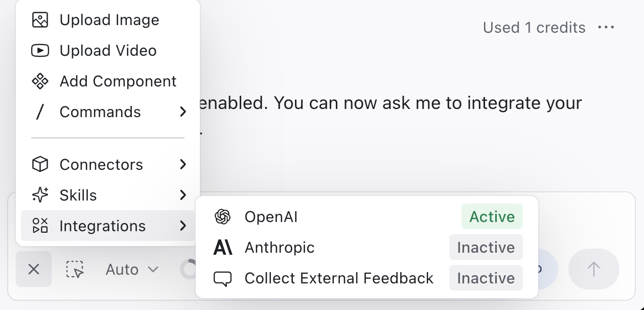Open the Auto mode dropdown
This screenshot has width=644, height=310.
point(132,270)
